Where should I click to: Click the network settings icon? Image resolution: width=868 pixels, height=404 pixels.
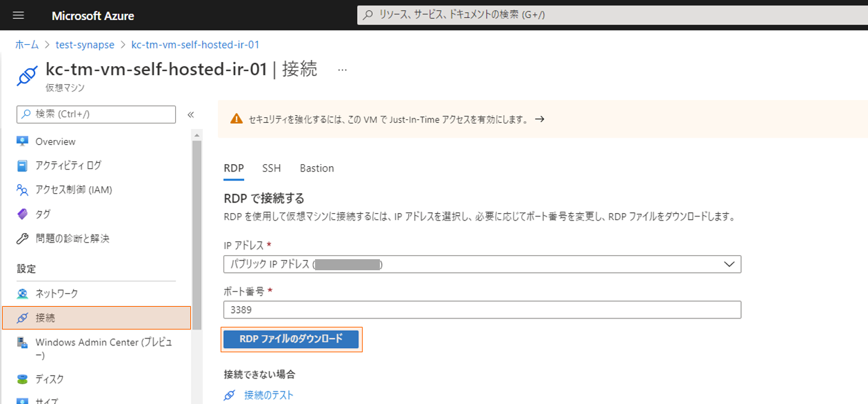tap(23, 294)
